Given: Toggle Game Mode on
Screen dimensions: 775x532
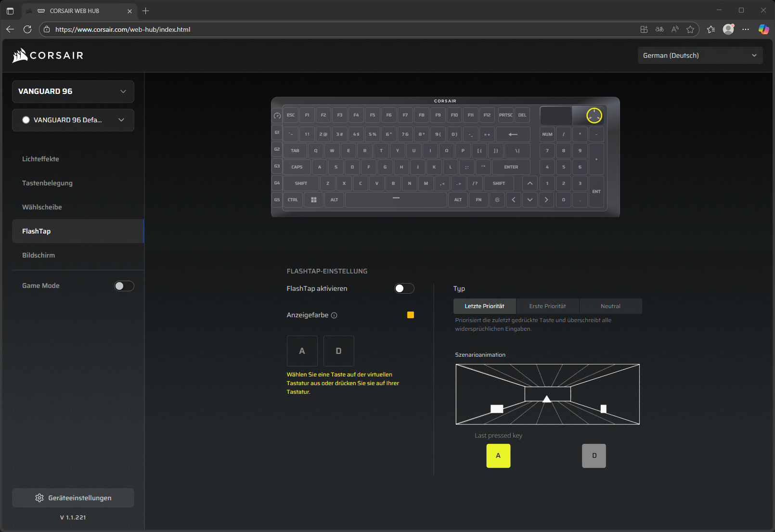Looking at the screenshot, I should tap(124, 286).
